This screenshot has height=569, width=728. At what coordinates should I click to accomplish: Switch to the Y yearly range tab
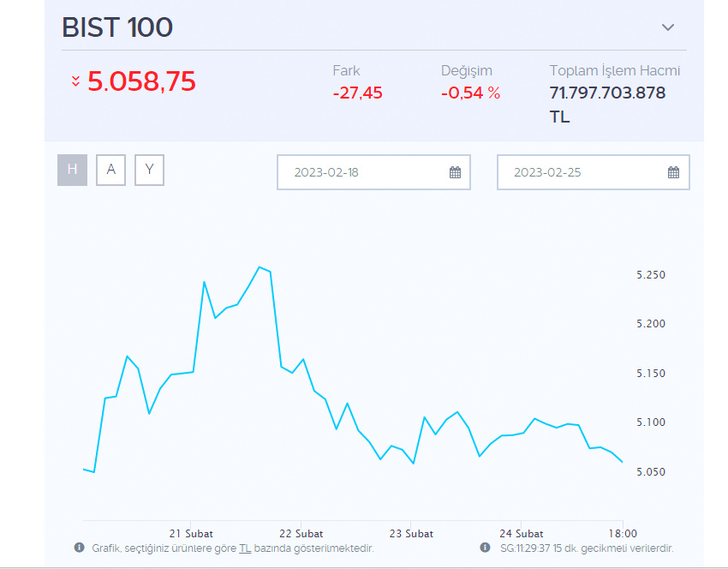point(150,170)
